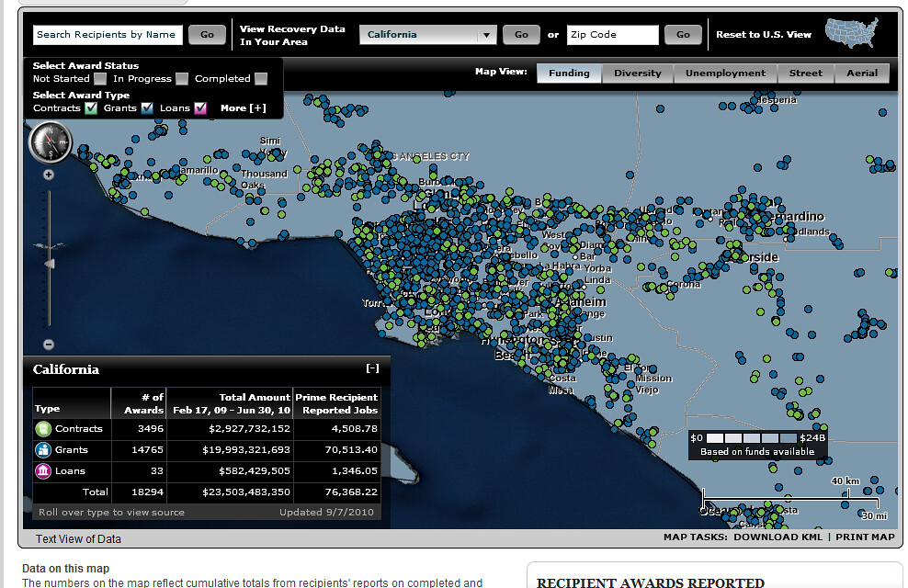Screen dimensions: 908x588
Task: Switch map view to Diversity
Action: (638, 73)
